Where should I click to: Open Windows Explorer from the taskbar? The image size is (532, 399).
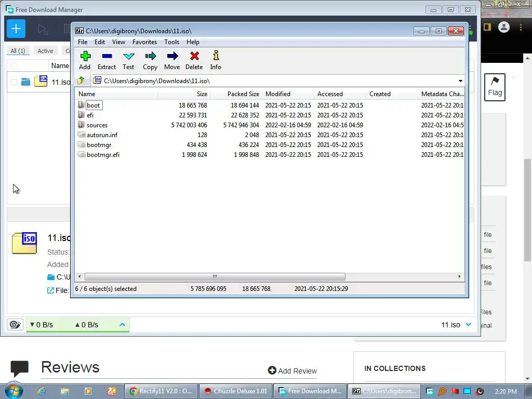pos(65,391)
